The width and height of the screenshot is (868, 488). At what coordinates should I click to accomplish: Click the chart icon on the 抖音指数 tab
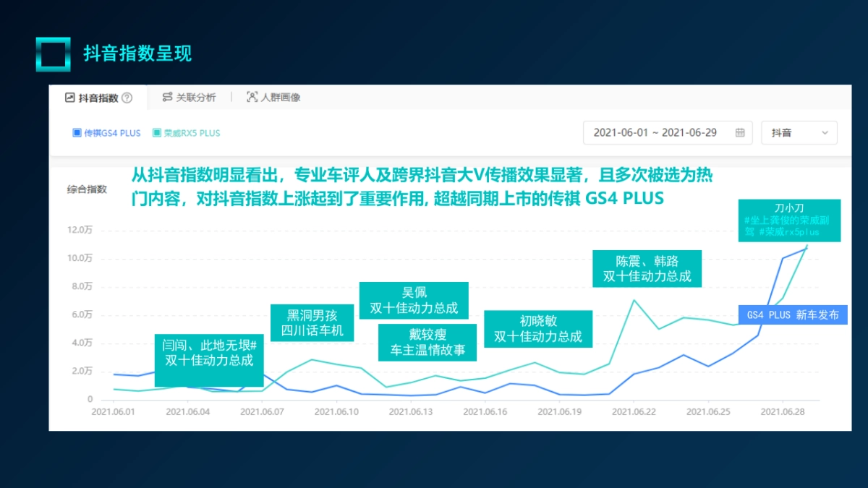pos(69,97)
